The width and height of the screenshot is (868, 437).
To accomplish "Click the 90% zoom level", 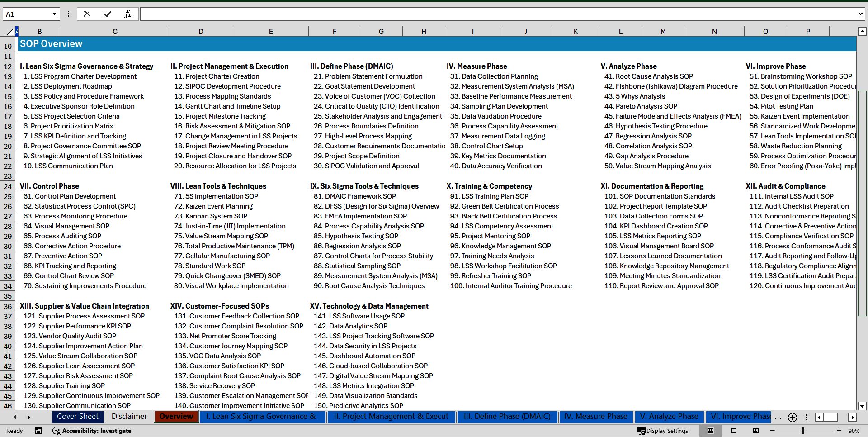I will [854, 431].
